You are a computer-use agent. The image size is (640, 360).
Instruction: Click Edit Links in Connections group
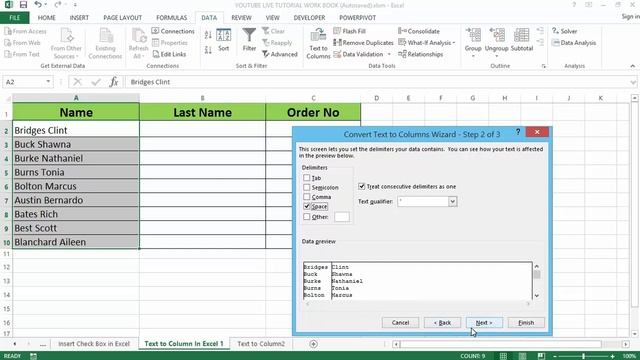(169, 54)
